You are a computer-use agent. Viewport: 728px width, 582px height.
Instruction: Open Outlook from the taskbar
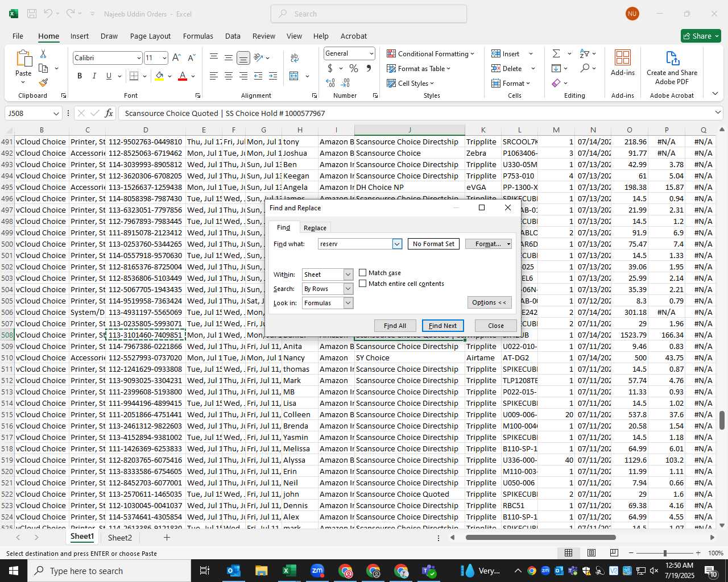(234, 571)
